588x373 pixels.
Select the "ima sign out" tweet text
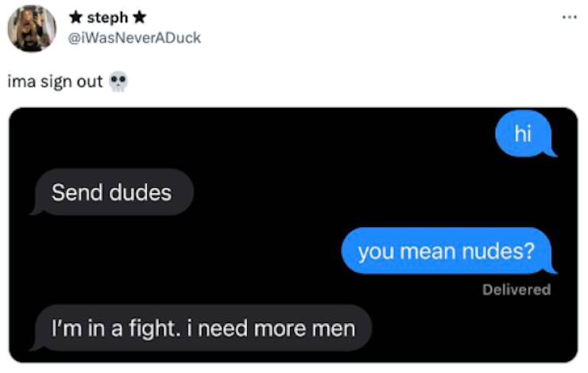pyautogui.click(x=55, y=82)
